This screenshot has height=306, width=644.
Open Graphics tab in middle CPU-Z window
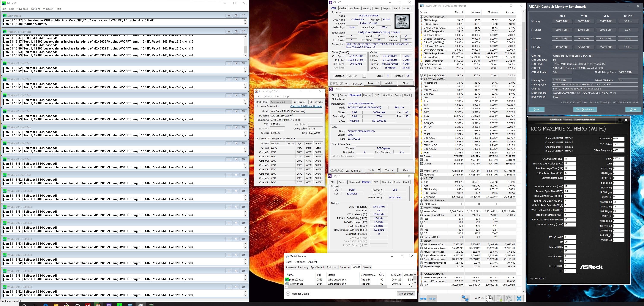tap(387, 95)
